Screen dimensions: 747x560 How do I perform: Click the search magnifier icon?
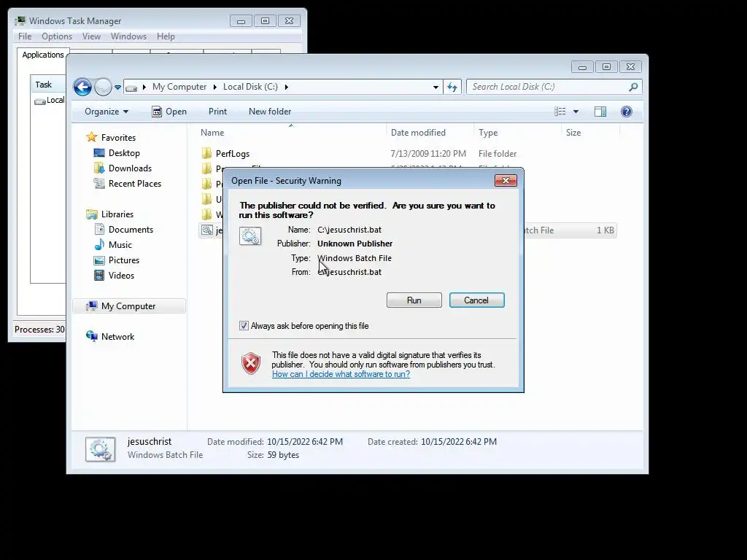point(633,87)
